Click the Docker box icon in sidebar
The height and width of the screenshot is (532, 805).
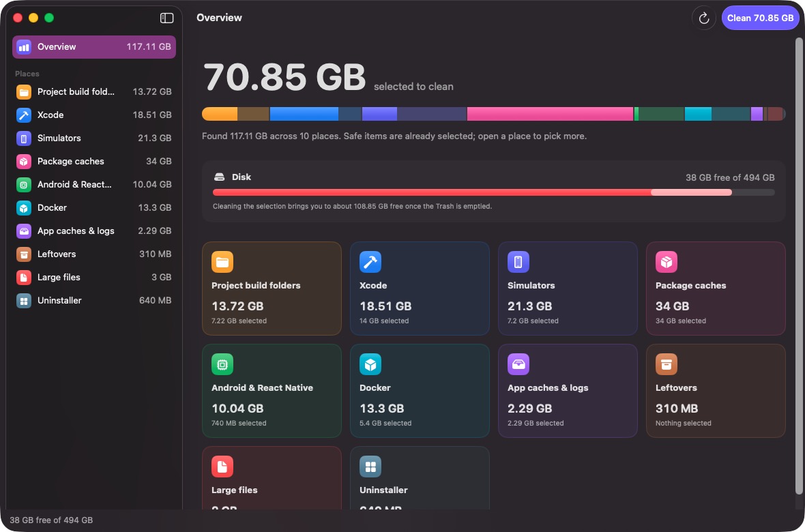coord(24,207)
